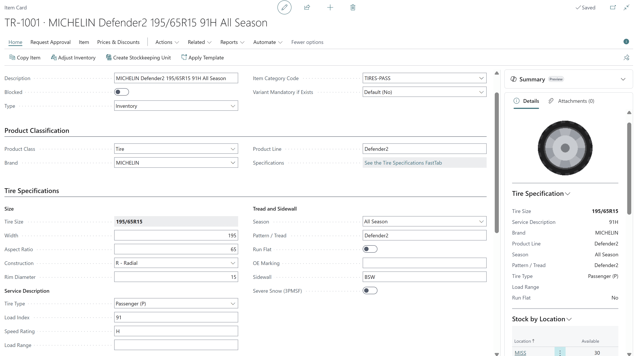Open the MISS location row menu dots
The width and height of the screenshot is (644, 356).
pyautogui.click(x=560, y=352)
